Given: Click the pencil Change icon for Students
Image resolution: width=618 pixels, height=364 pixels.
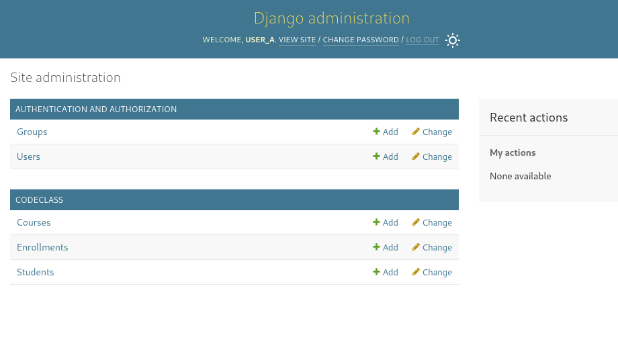Looking at the screenshot, I should (416, 272).
